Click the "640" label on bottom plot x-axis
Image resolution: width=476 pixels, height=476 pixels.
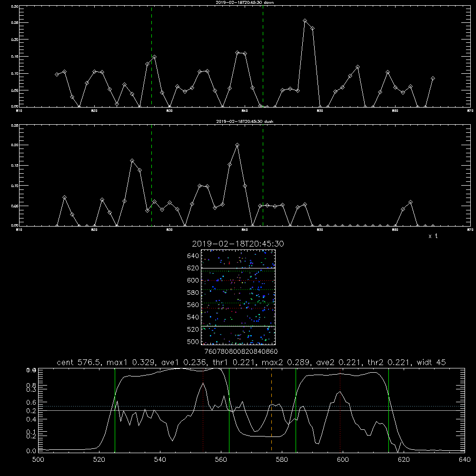[x=465, y=459]
